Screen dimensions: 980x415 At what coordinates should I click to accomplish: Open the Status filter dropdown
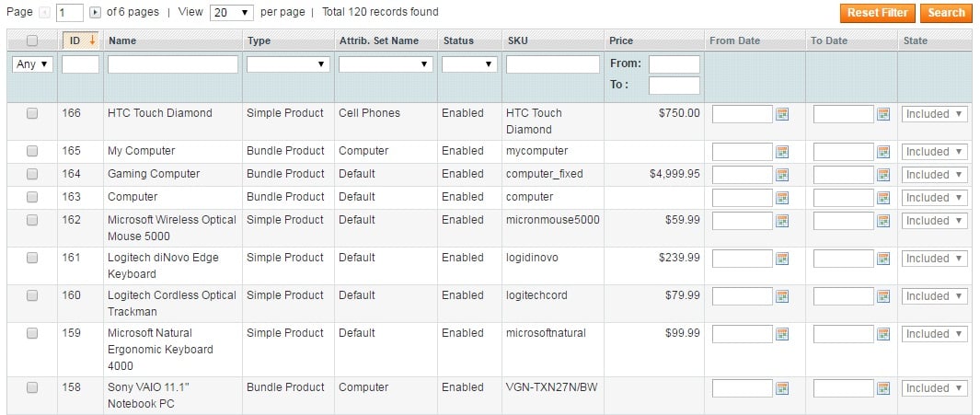point(469,63)
